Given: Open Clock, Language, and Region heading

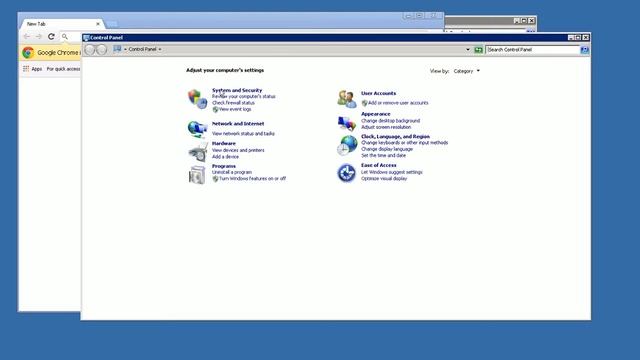Looking at the screenshot, I should (x=395, y=137).
